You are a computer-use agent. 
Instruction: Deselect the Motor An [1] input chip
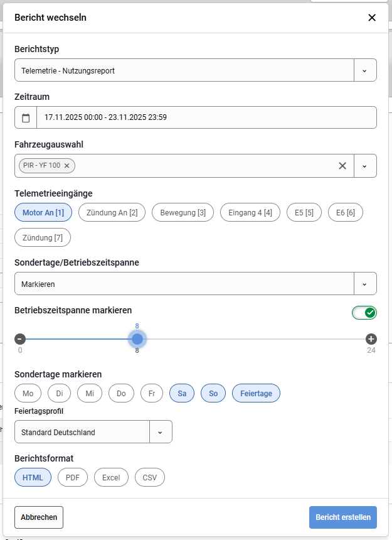pos(43,213)
